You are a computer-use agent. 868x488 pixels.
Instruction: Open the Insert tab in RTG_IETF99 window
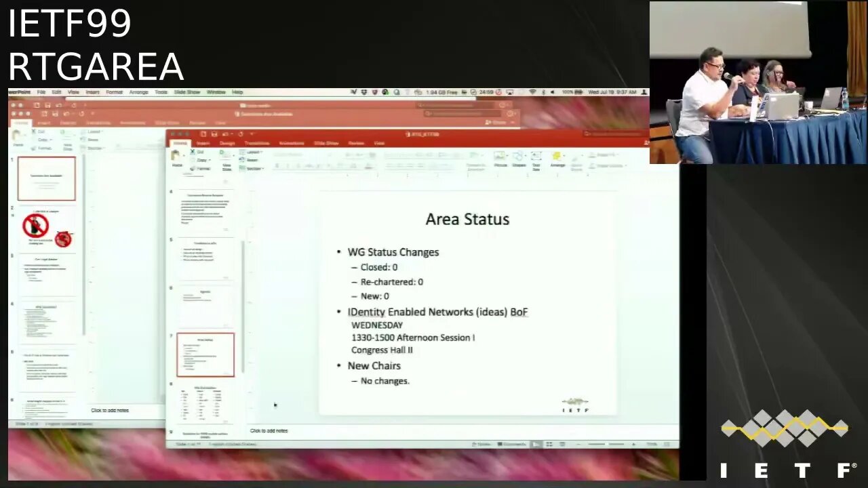203,143
